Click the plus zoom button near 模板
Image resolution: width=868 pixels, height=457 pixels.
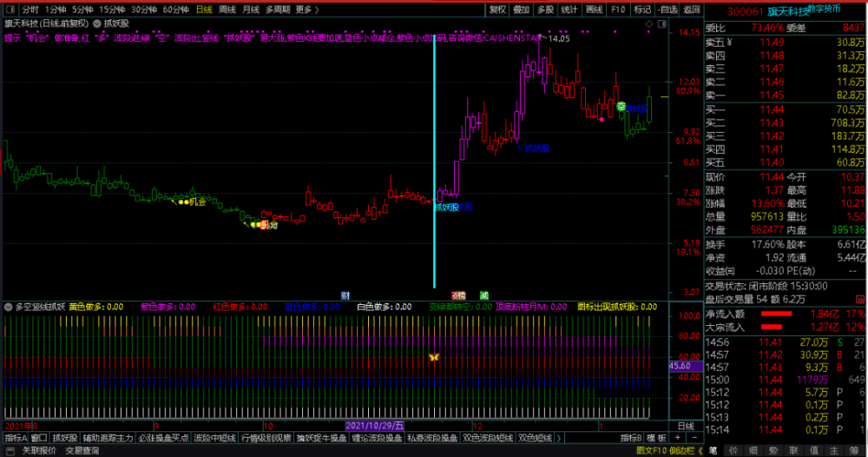tap(678, 438)
